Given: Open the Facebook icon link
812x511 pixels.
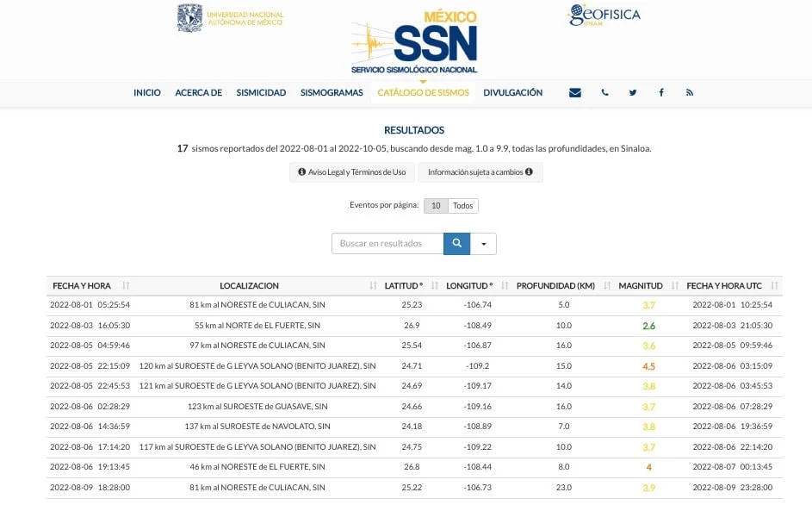Looking at the screenshot, I should (x=661, y=93).
